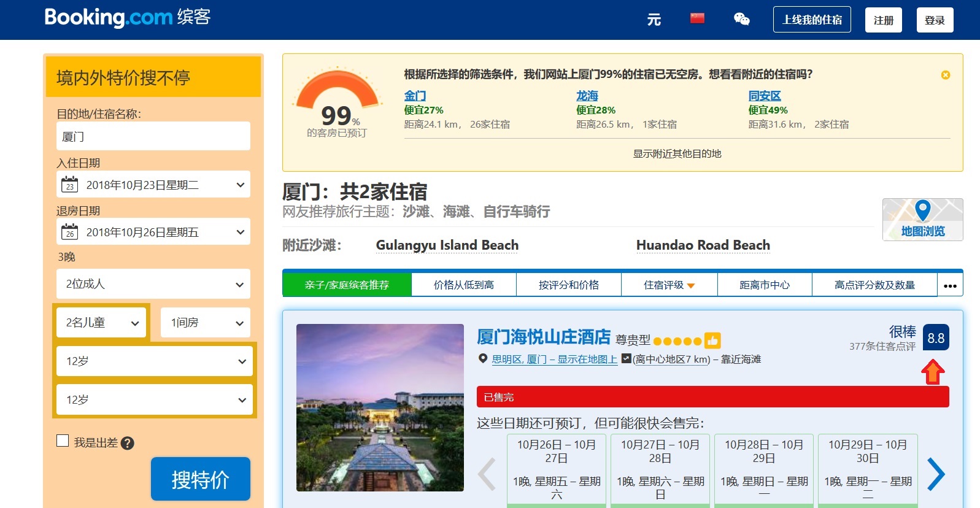Click the 8.8 review score badge
980x508 pixels.
[936, 337]
